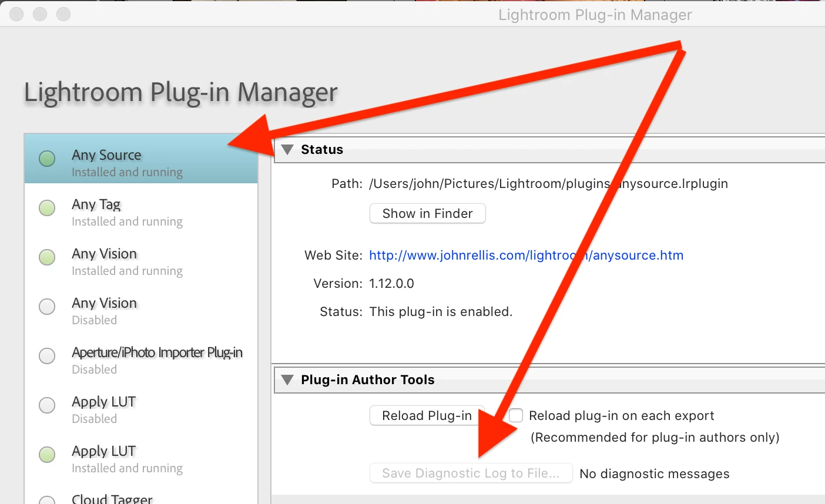Viewport: 825px width, 504px height.
Task: Click the Status section header label
Action: [x=322, y=149]
